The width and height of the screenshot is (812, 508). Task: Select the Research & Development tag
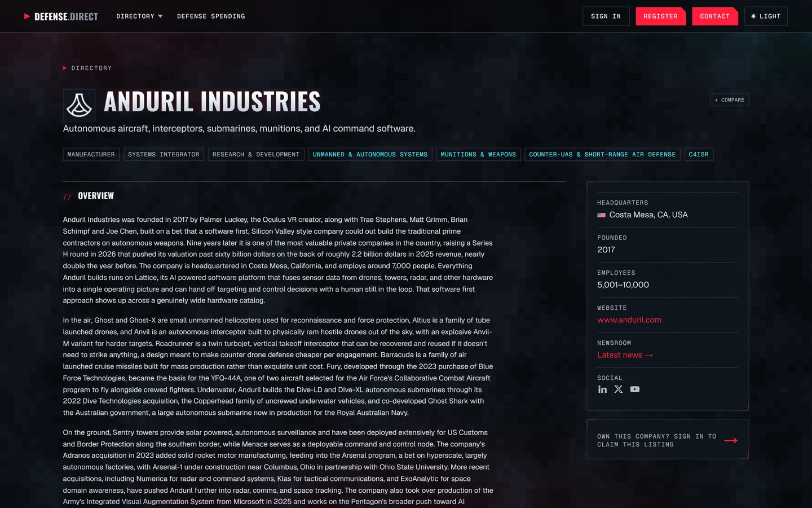coord(256,155)
